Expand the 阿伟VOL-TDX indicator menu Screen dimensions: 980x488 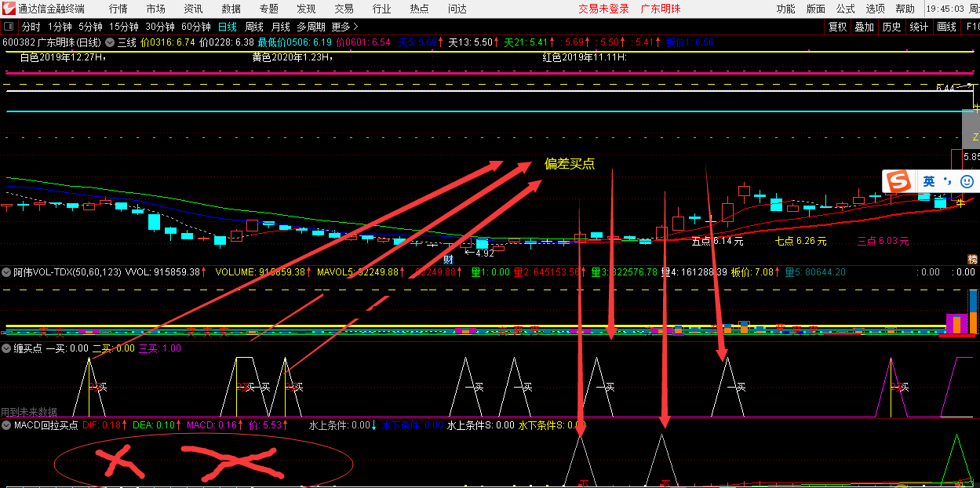click(7, 272)
